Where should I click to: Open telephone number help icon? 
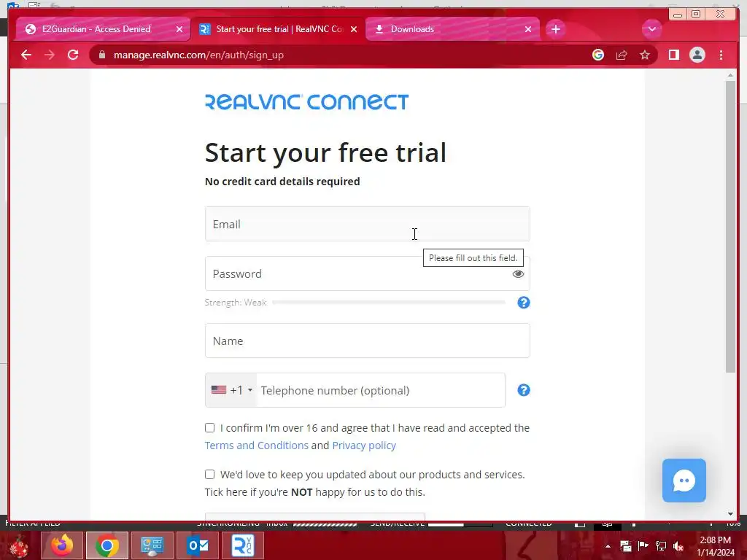click(x=524, y=390)
